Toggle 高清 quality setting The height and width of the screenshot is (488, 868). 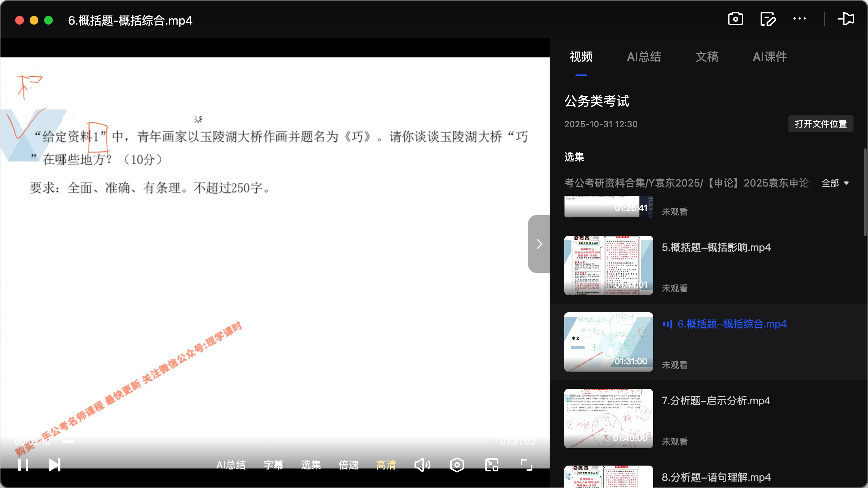pyautogui.click(x=386, y=465)
